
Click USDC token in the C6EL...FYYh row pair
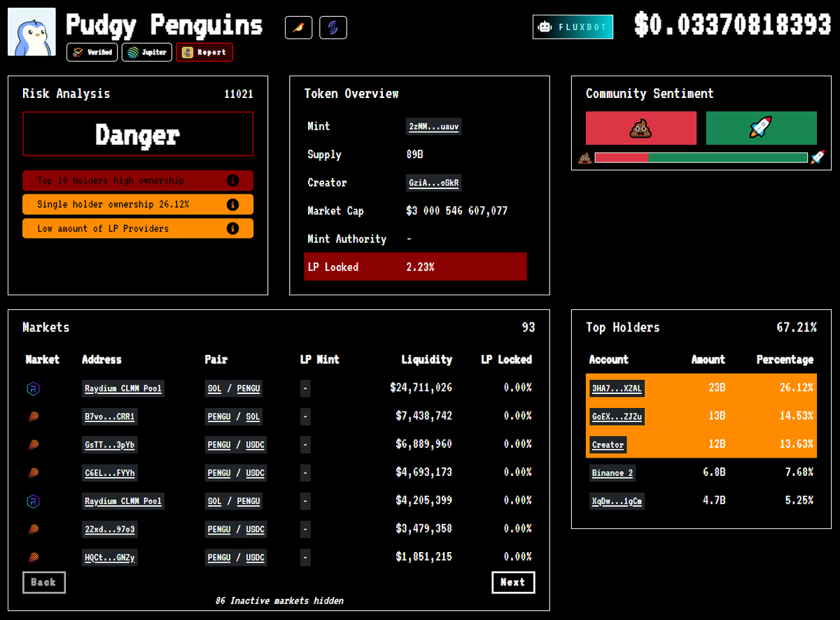[255, 473]
